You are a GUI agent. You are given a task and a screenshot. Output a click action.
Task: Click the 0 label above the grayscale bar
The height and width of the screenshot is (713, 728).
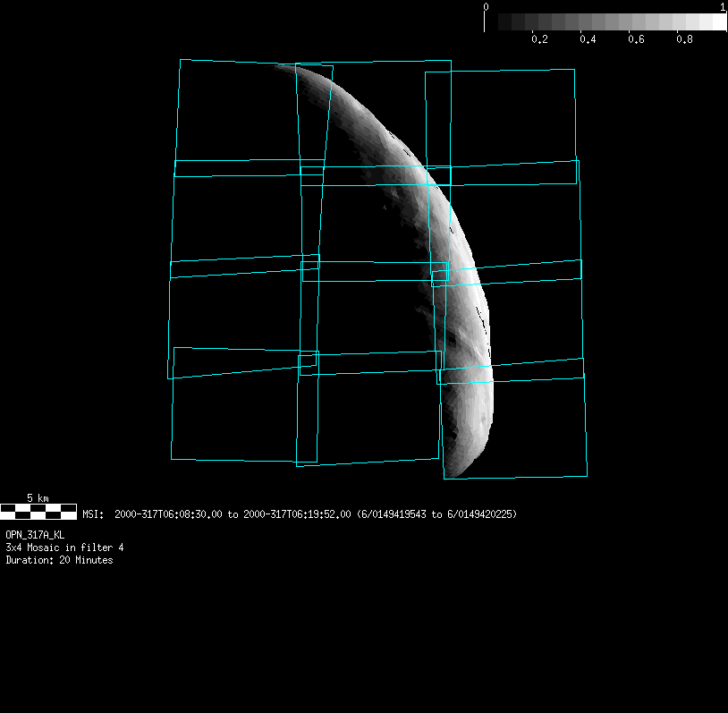click(486, 6)
